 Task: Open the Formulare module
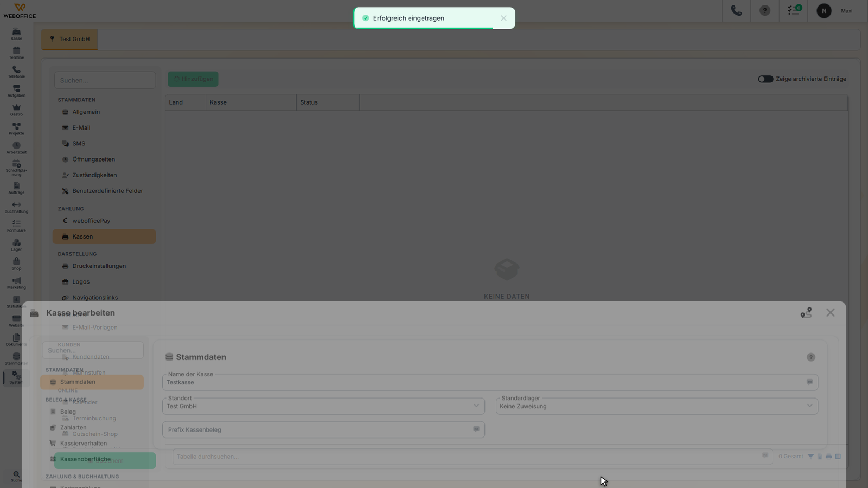click(x=16, y=226)
